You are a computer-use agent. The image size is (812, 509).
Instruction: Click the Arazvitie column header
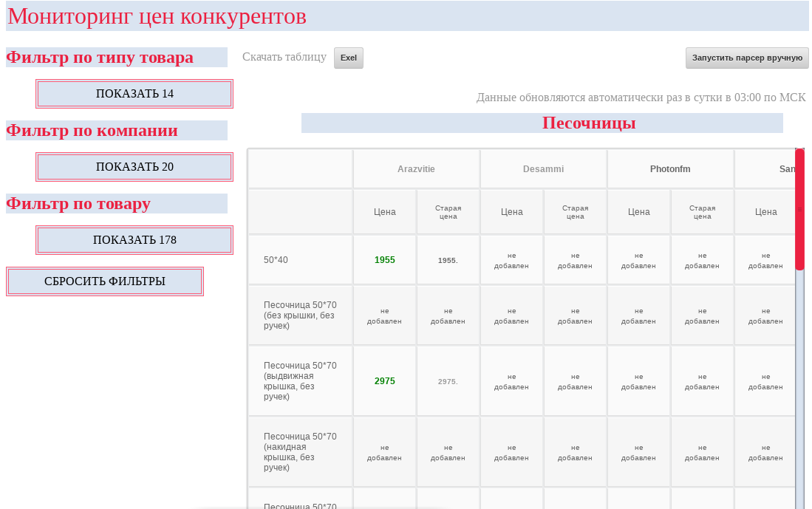416,169
